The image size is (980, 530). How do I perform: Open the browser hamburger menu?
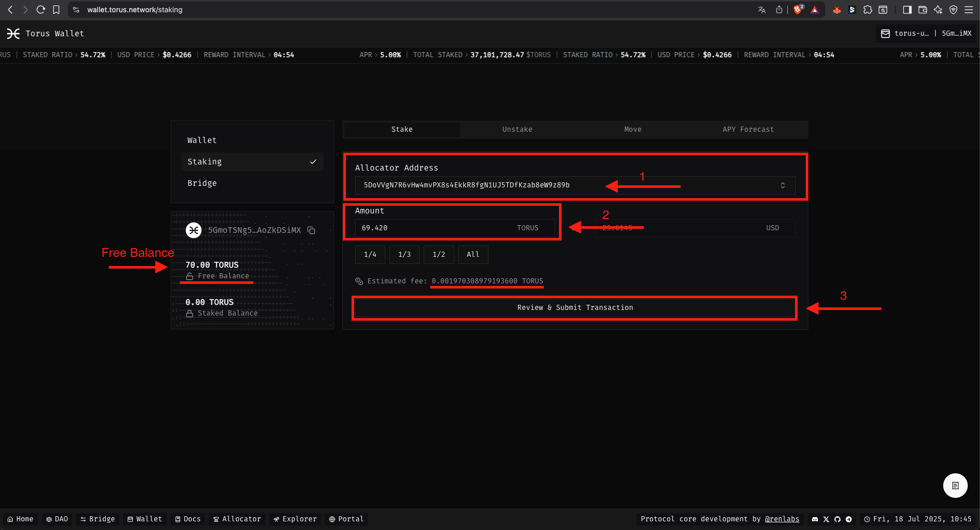click(969, 10)
